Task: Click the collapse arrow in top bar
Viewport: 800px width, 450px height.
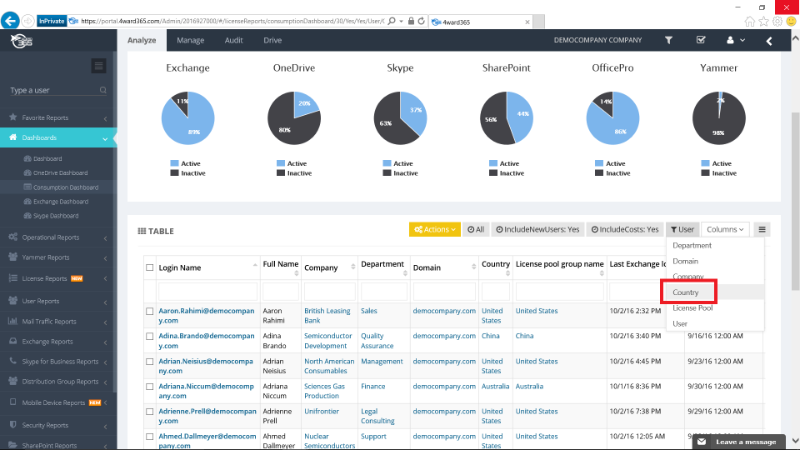Action: point(769,41)
